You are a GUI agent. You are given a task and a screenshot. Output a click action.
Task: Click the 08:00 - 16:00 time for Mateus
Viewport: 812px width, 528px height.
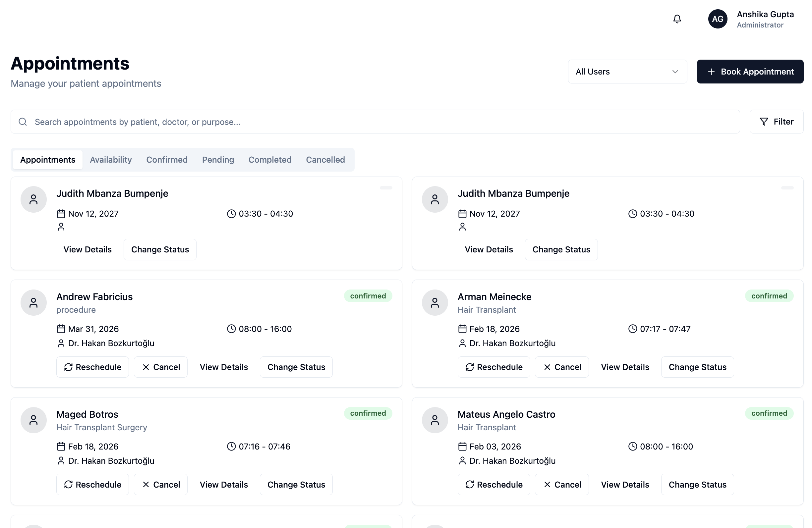pyautogui.click(x=666, y=447)
